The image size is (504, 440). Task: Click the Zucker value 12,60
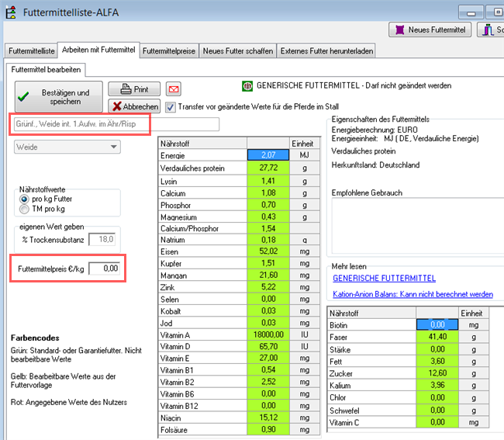(x=437, y=373)
